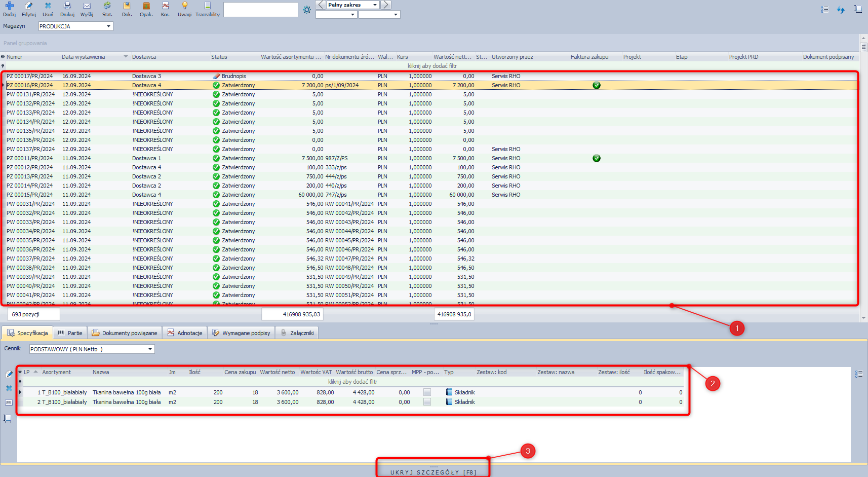Click the Edytuj pencil icon in the top toolbar

29,6
